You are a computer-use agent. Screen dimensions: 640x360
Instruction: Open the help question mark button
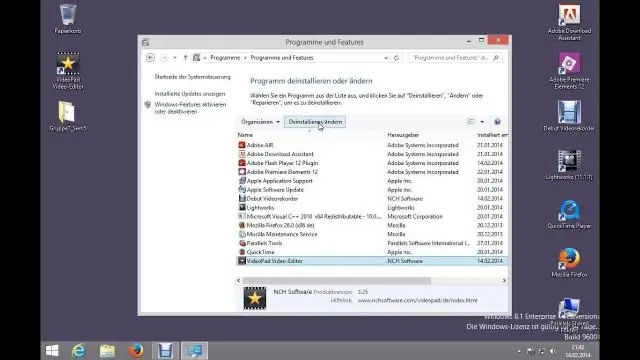coord(497,122)
